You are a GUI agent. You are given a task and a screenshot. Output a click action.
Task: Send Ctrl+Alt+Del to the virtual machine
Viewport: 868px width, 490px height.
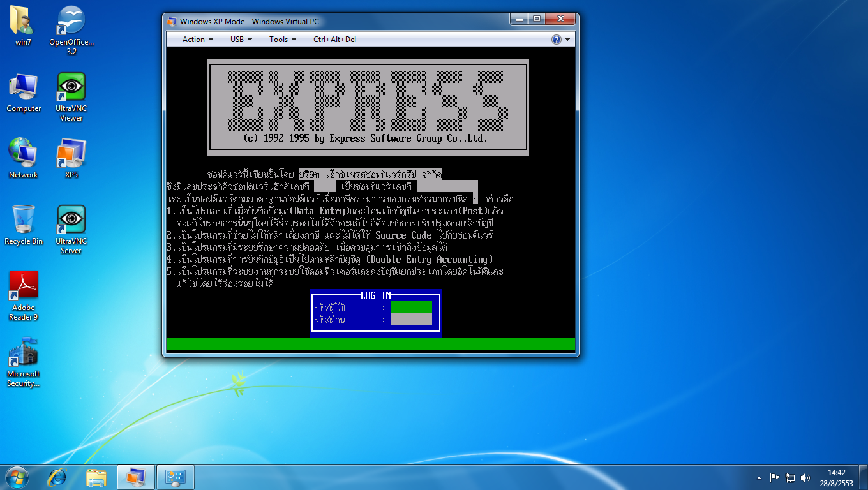click(335, 40)
